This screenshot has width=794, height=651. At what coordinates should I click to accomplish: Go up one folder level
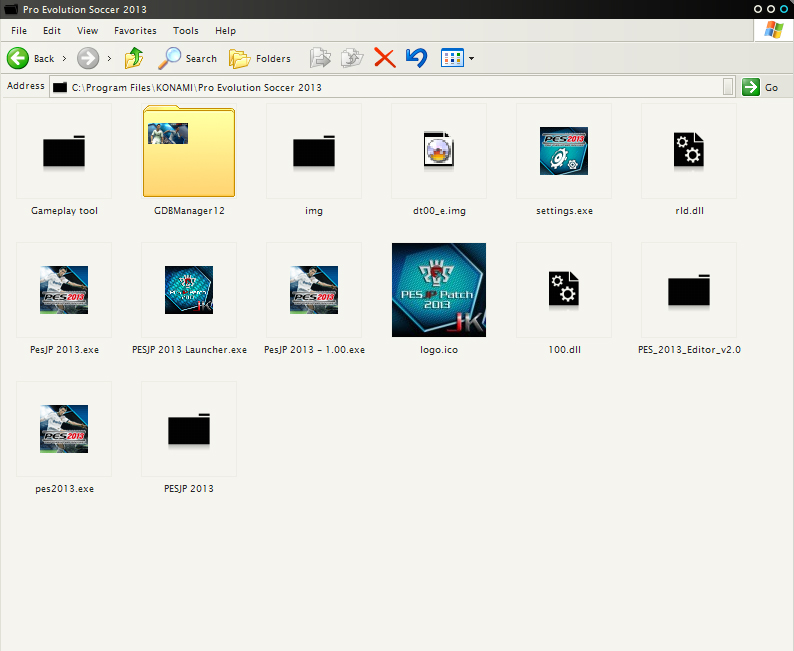pos(134,58)
